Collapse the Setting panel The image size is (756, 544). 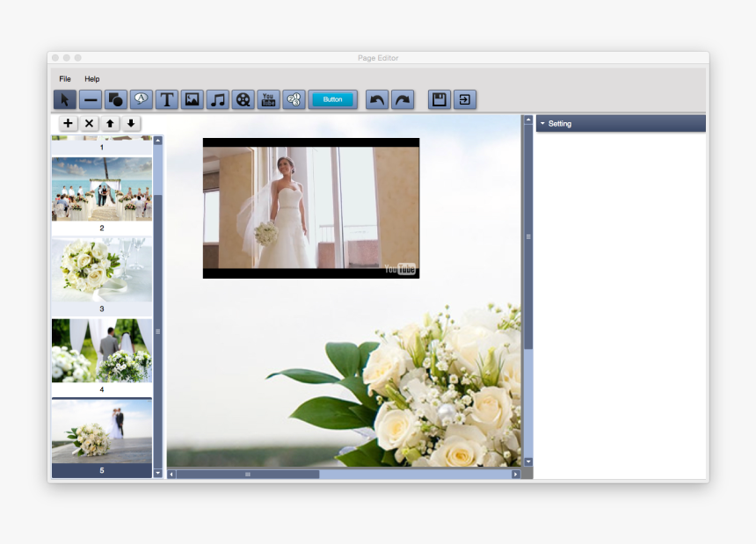543,123
